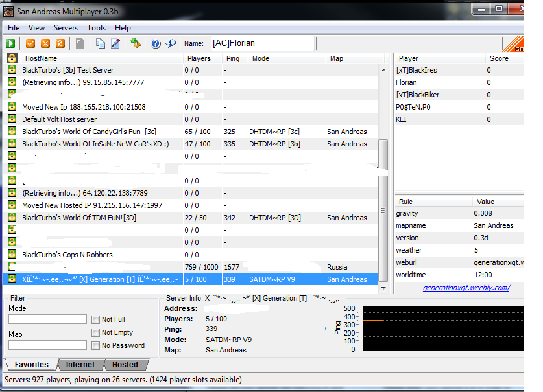This screenshot has height=392, width=543.
Task: Click the green Connect play icon
Action: tap(10, 43)
